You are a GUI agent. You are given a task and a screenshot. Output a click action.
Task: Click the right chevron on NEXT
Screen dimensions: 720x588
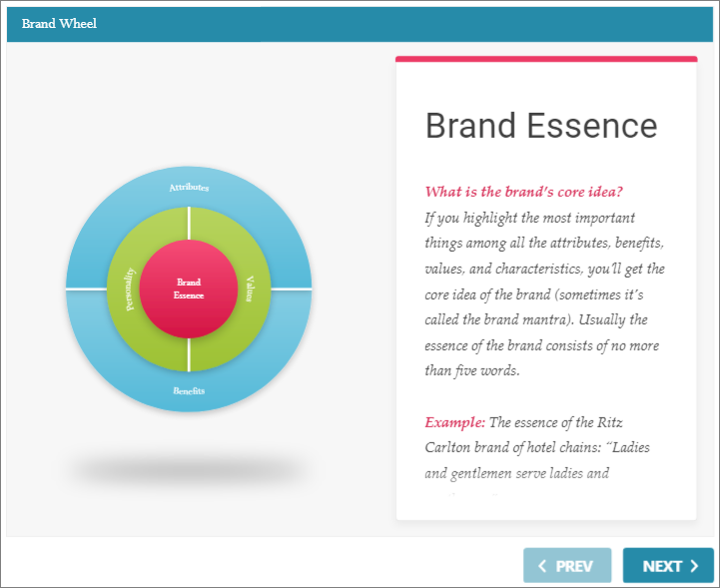tap(694, 566)
